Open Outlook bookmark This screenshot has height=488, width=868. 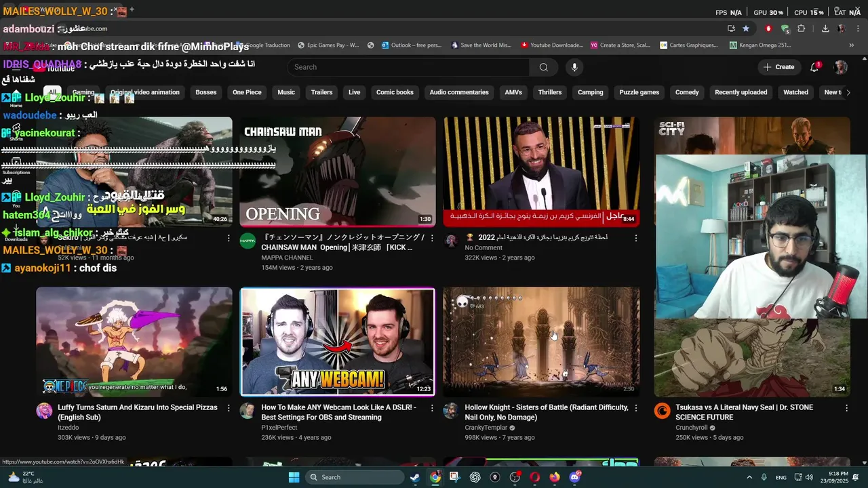pos(412,45)
